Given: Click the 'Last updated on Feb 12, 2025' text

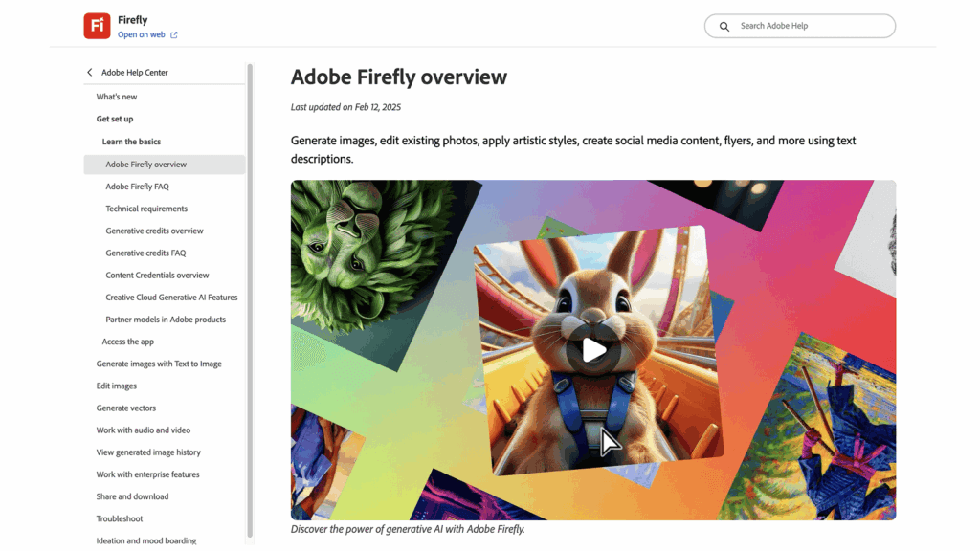Looking at the screenshot, I should (345, 107).
